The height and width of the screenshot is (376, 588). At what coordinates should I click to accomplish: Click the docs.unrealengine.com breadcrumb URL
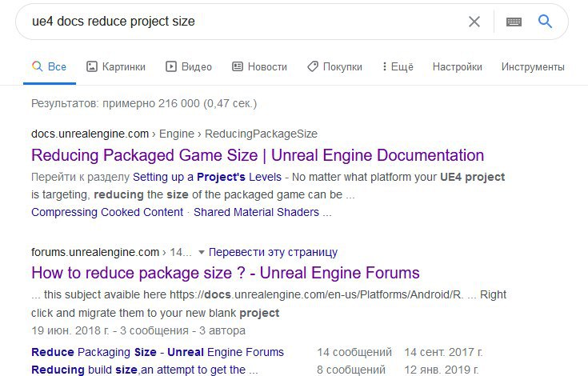point(174,134)
